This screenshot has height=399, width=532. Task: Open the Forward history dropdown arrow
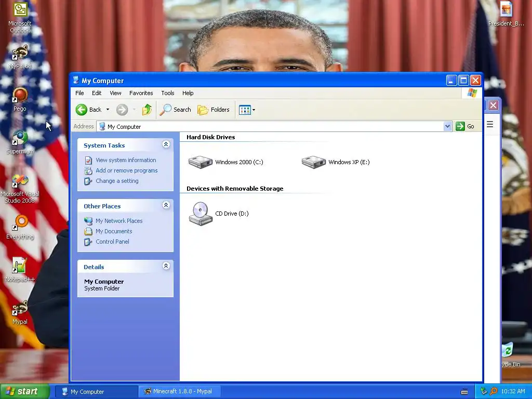135,110
